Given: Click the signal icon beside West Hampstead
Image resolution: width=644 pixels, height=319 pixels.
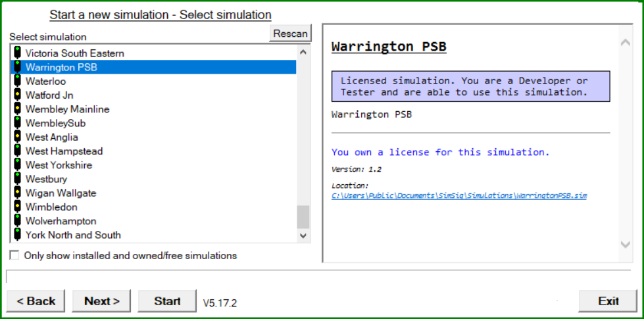Looking at the screenshot, I should 17,151.
